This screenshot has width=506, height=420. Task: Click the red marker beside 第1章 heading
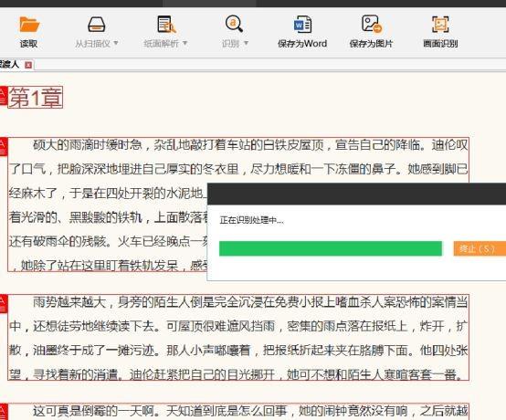coord(4,96)
